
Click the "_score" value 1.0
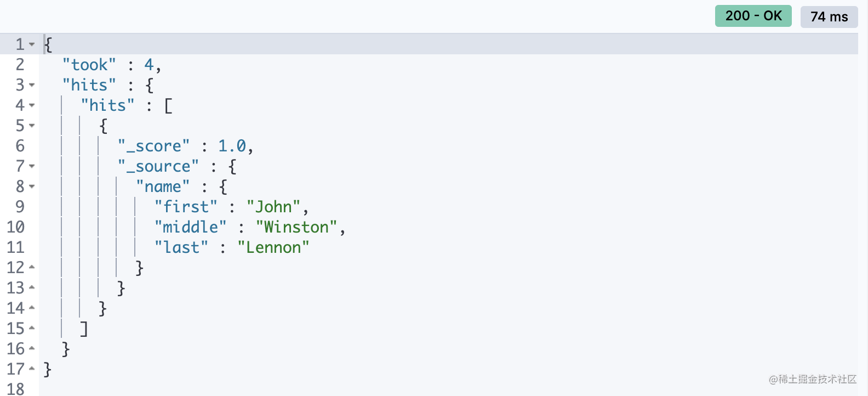click(x=232, y=146)
